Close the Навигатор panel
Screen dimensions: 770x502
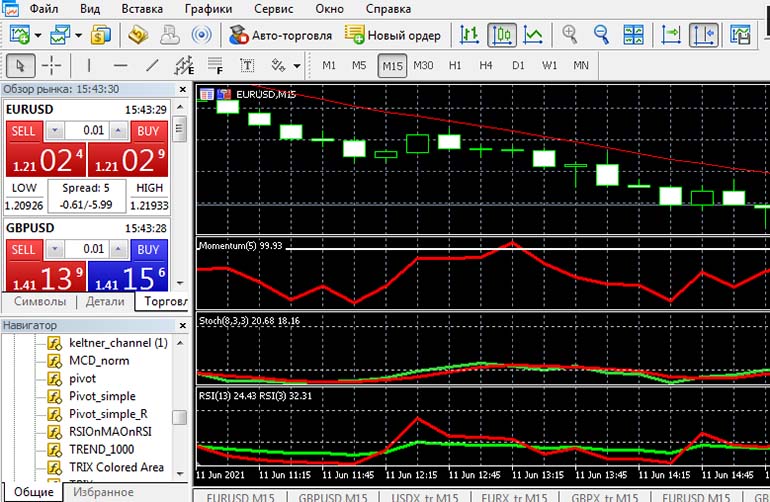tap(183, 326)
